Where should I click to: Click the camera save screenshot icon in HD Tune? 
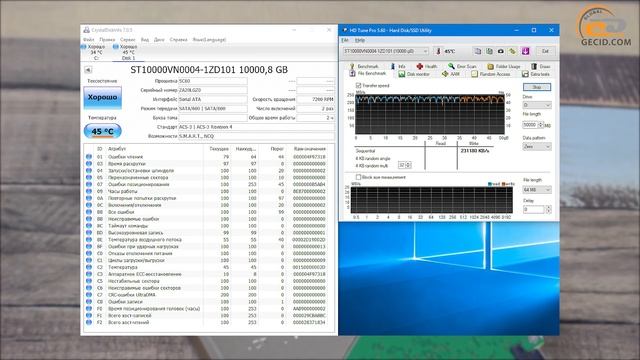(x=501, y=51)
